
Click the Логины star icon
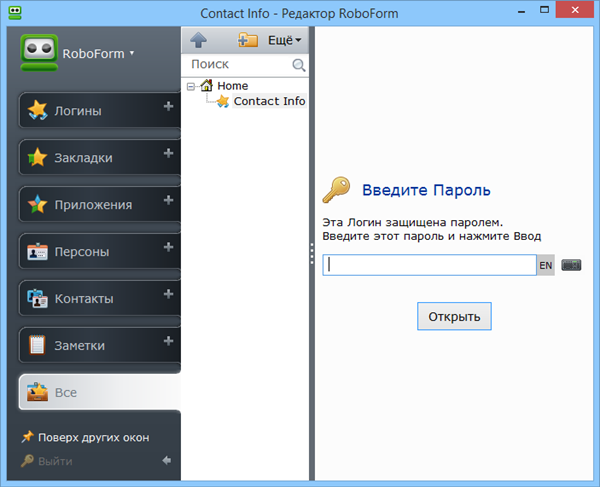coord(37,110)
